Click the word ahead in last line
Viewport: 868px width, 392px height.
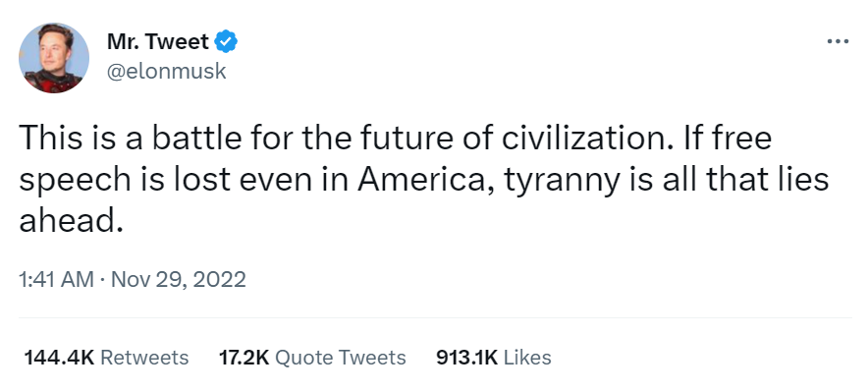[x=70, y=222]
